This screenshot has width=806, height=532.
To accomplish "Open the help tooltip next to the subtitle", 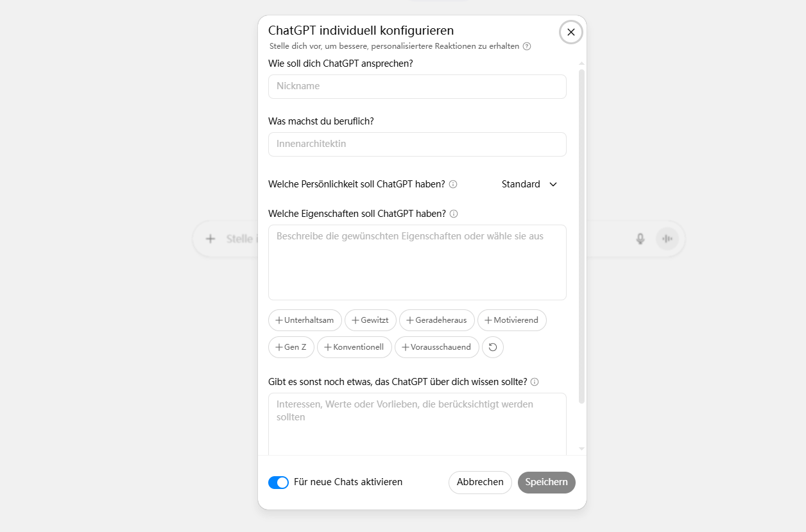I will click(x=527, y=46).
